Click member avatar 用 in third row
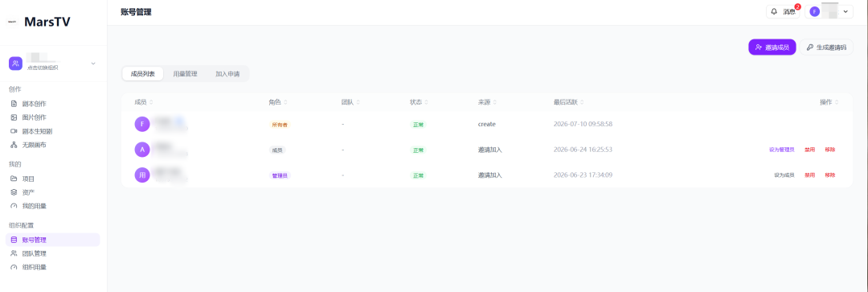This screenshot has width=868, height=292. 142,175
